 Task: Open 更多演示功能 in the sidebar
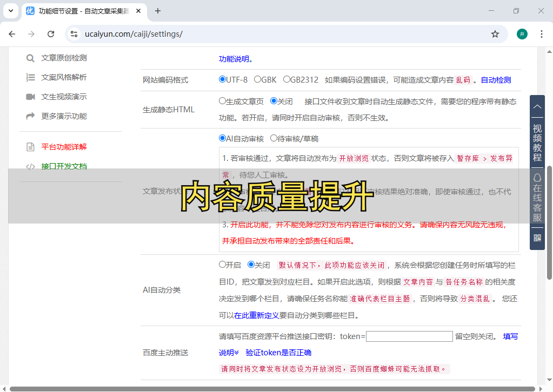pyautogui.click(x=64, y=116)
